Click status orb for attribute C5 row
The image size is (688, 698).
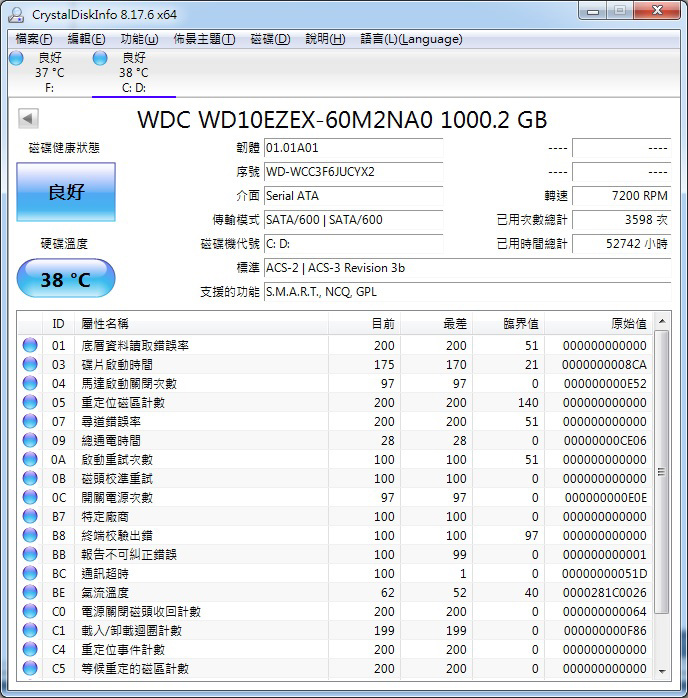30,668
